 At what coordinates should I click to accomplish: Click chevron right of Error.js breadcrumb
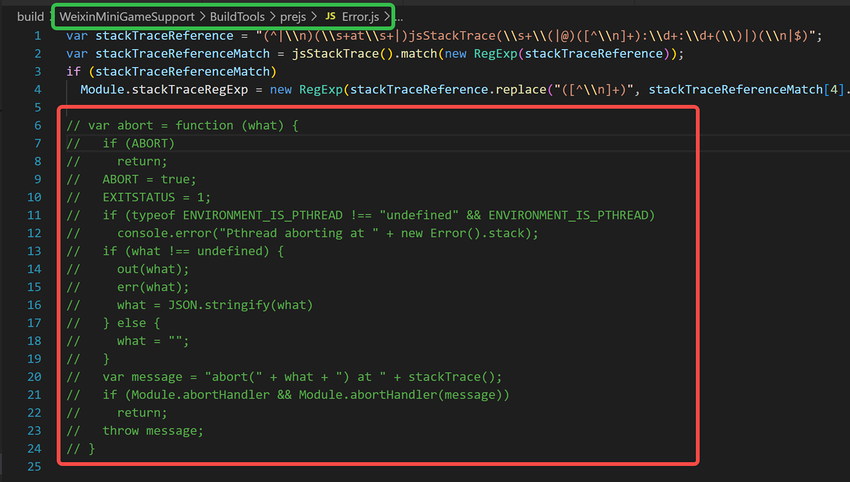(x=388, y=17)
